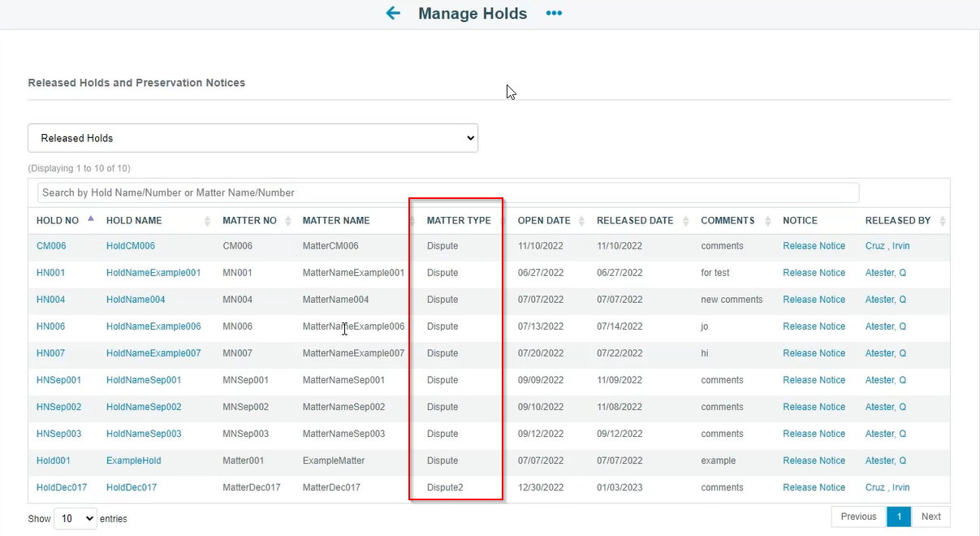Open Cruz, Irvin in HoldDec017 row
The height and width of the screenshot is (536, 980).
887,487
